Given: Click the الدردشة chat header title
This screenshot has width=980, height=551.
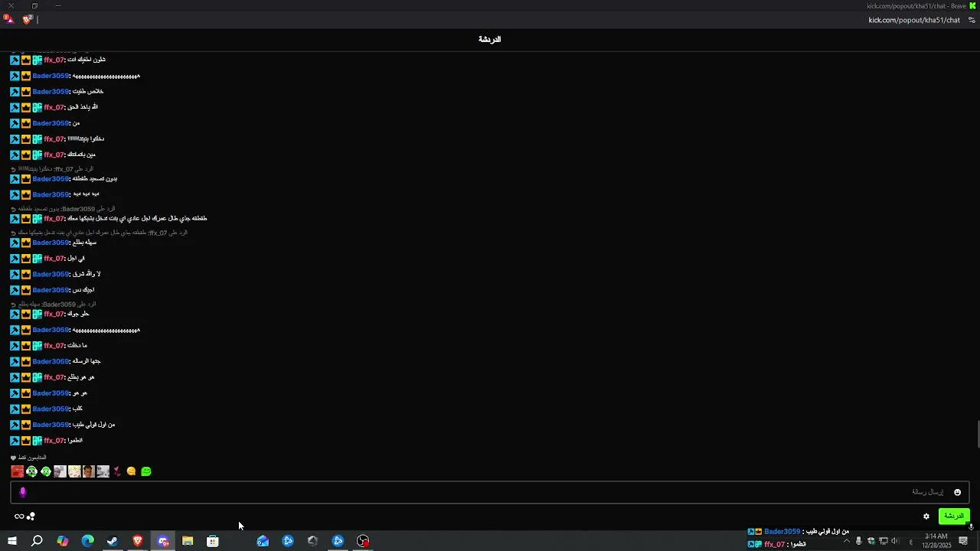Looking at the screenshot, I should [489, 39].
